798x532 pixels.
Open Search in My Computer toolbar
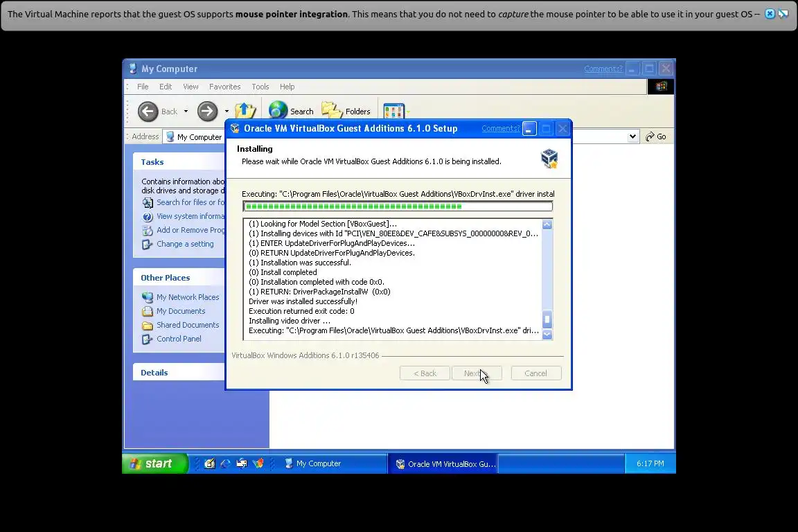pyautogui.click(x=291, y=111)
